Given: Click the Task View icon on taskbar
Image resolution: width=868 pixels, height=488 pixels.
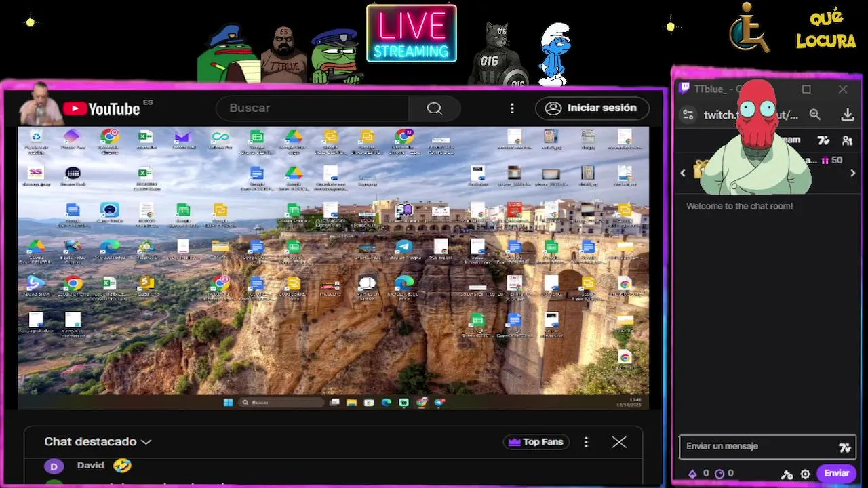Looking at the screenshot, I should (x=334, y=403).
